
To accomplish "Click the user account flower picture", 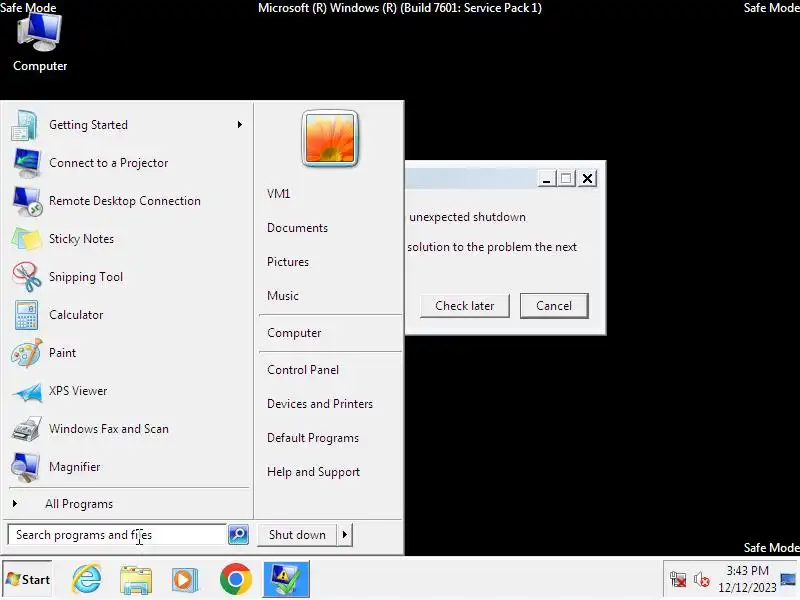I will (x=330, y=138).
